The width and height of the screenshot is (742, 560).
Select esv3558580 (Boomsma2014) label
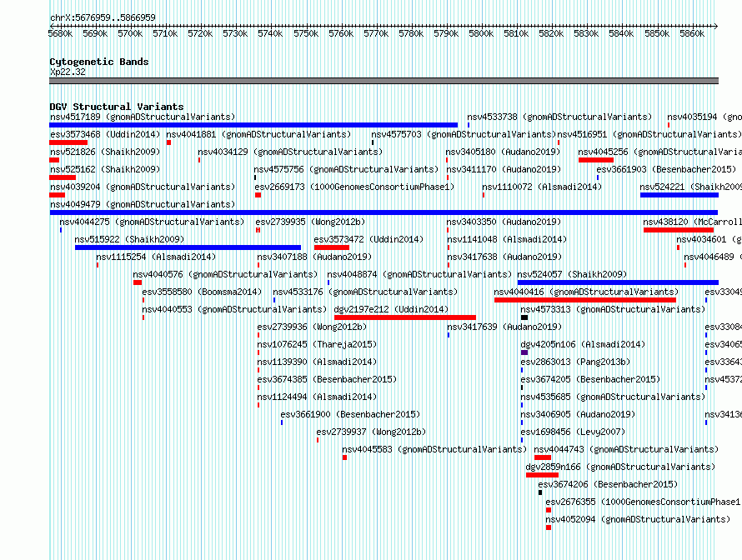pyautogui.click(x=202, y=292)
